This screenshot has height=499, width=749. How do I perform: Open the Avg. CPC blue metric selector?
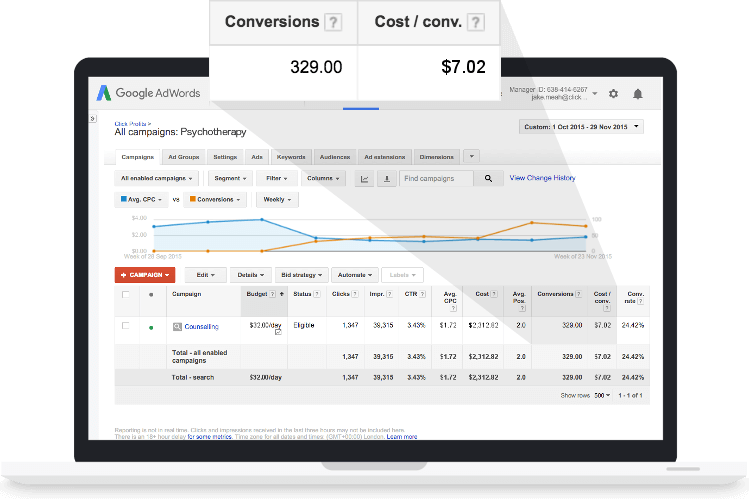144,199
